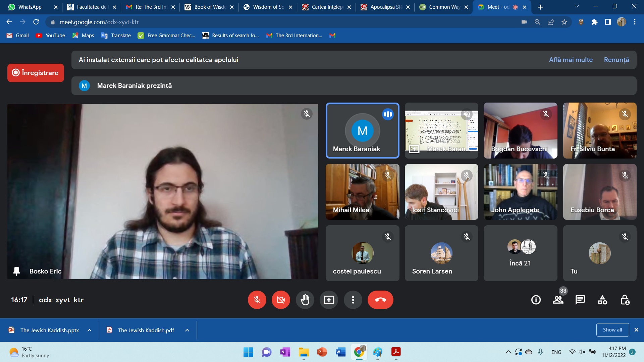The image size is (644, 362).
Task: Open PowerPoint from the Windows taskbar
Action: click(322, 352)
